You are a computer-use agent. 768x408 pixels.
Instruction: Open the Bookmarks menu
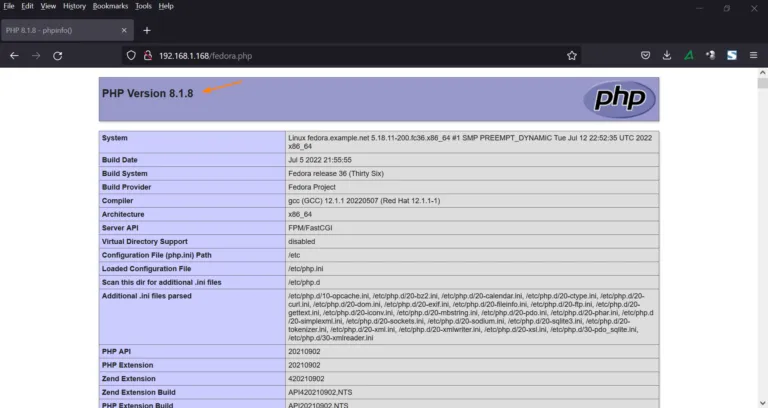(x=110, y=6)
